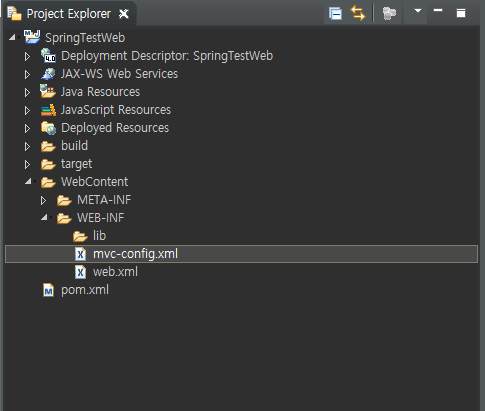Click the Select Working Set icon
The width and height of the screenshot is (485, 411).
(x=389, y=14)
